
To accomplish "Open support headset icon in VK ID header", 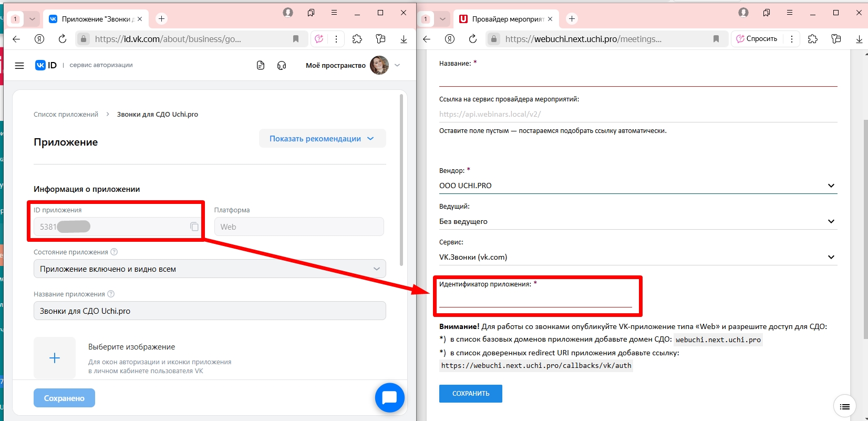I will (x=282, y=65).
